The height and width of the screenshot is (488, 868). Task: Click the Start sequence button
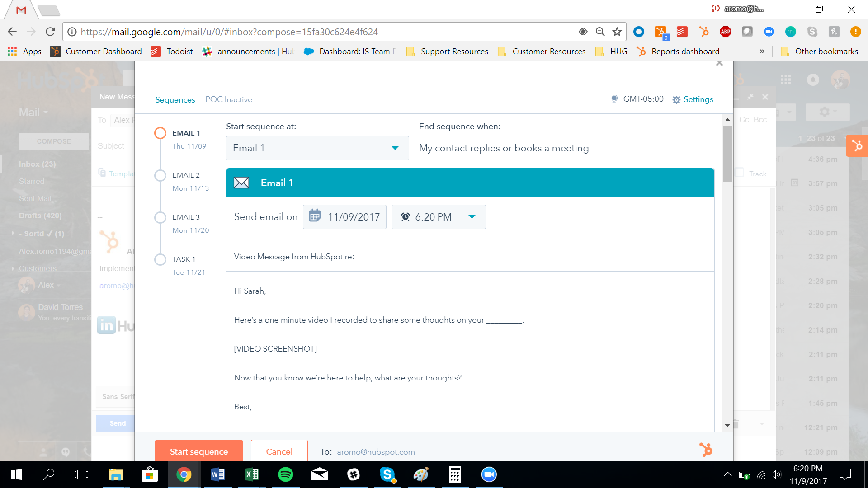[198, 452]
